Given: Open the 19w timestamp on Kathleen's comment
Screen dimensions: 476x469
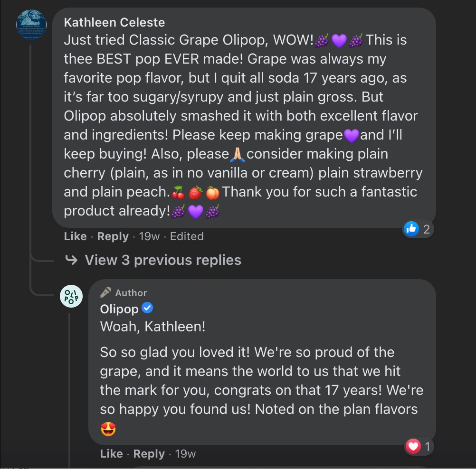Looking at the screenshot, I should pos(149,236).
